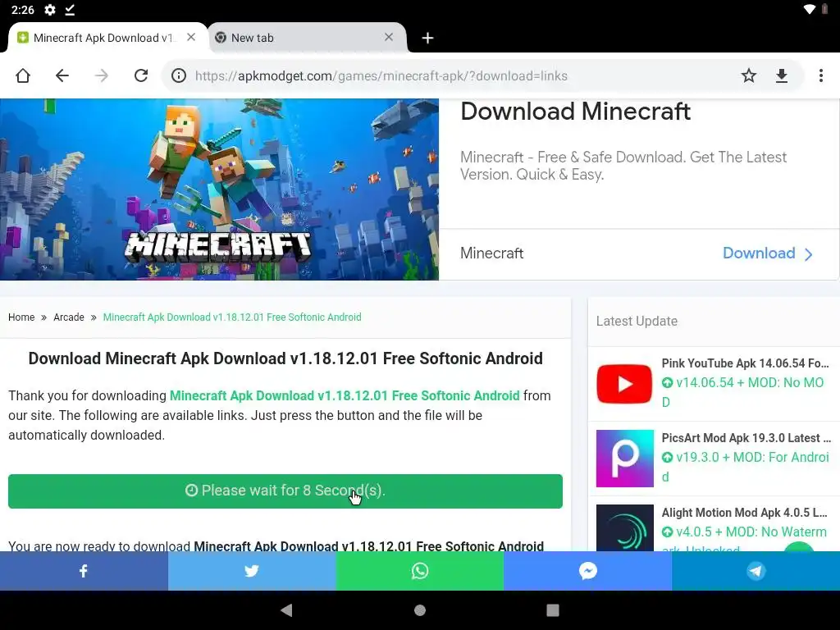Open the Arcade breadcrumb link

[69, 317]
